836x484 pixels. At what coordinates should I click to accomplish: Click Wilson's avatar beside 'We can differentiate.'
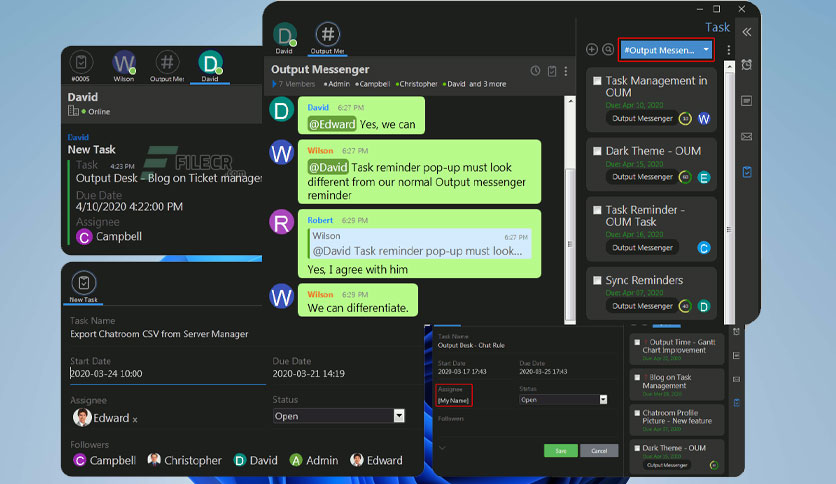[x=281, y=296]
